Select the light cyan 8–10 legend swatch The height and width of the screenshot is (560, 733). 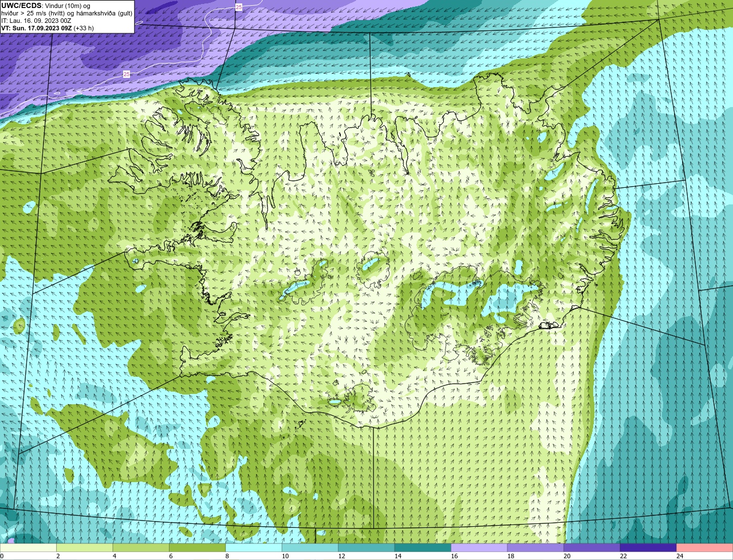coord(254,547)
